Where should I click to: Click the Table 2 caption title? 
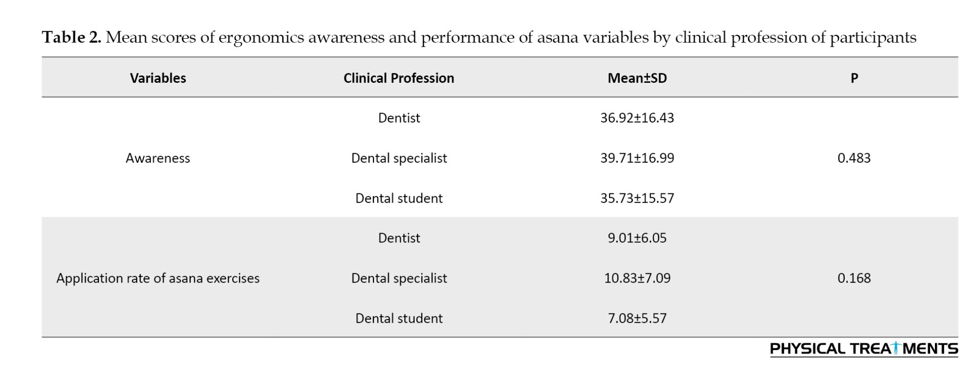point(478,37)
